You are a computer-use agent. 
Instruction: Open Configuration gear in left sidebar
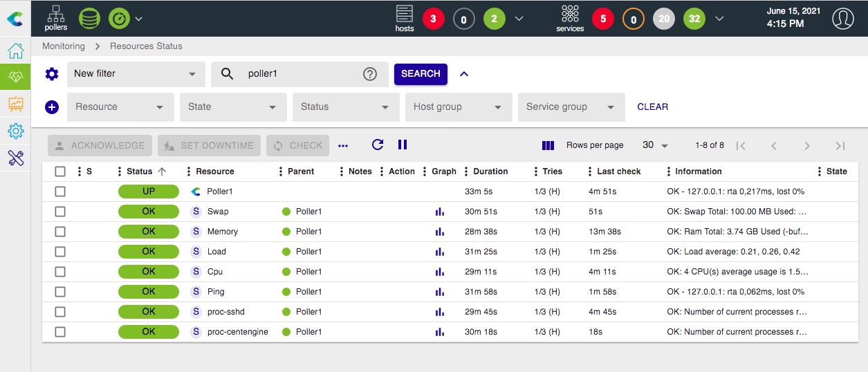[x=15, y=131]
